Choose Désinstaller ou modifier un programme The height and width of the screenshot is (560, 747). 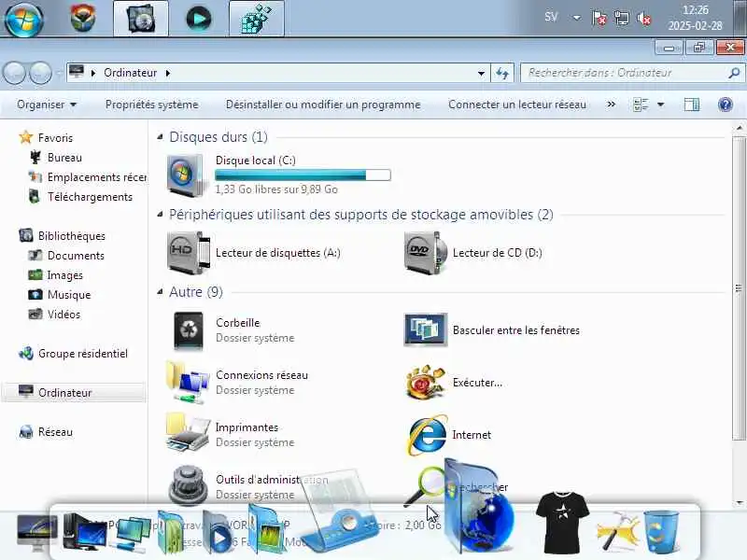pyautogui.click(x=323, y=105)
